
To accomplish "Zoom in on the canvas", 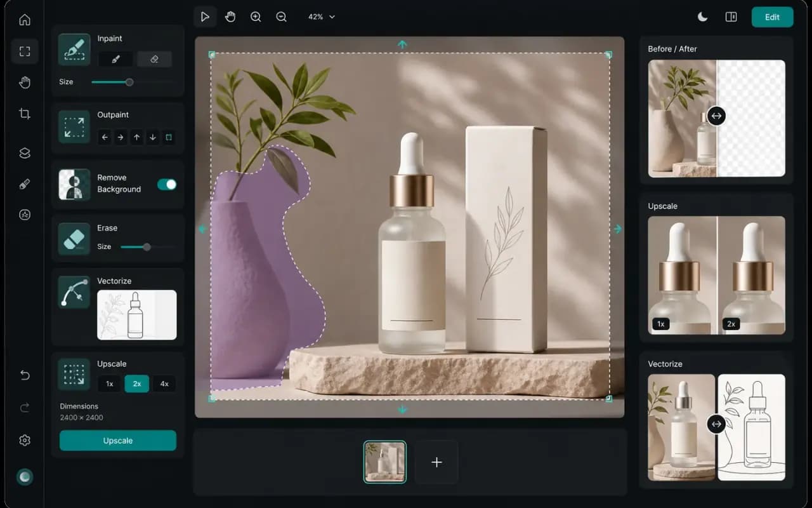I will pyautogui.click(x=256, y=17).
